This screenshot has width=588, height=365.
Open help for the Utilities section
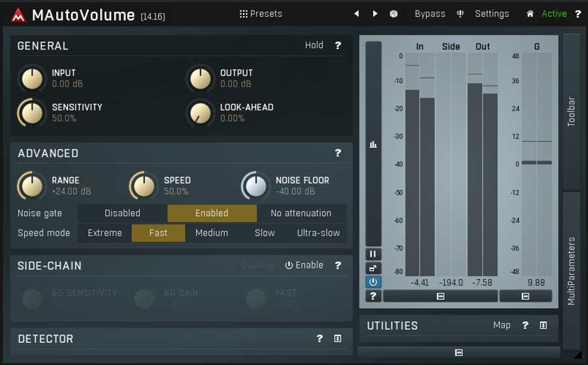click(525, 325)
